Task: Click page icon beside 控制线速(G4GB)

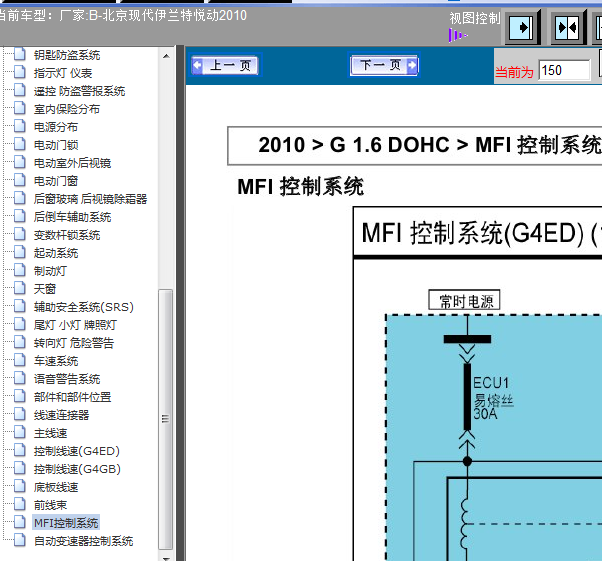Action: click(x=20, y=468)
